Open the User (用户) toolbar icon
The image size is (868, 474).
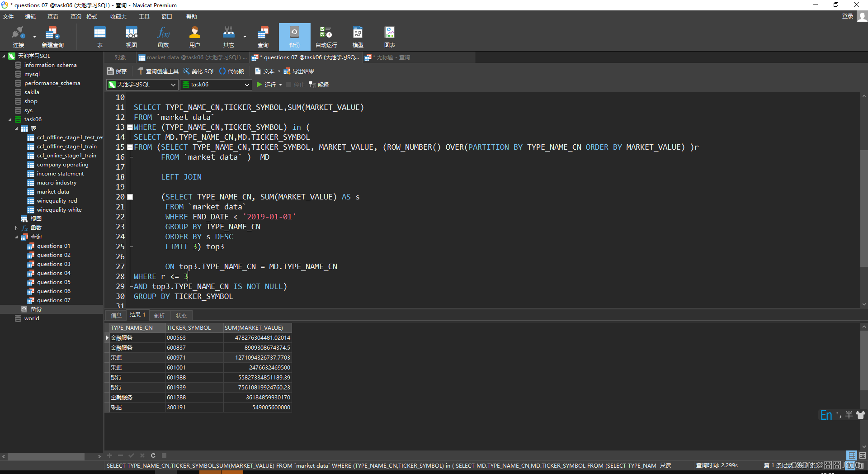coord(194,37)
